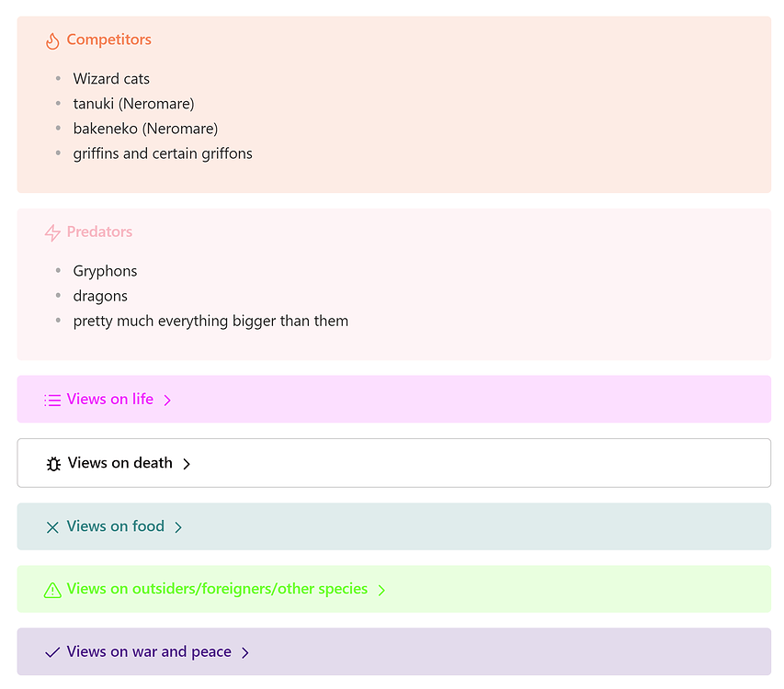
Task: Click the Wizard cats list item
Action: coord(111,79)
